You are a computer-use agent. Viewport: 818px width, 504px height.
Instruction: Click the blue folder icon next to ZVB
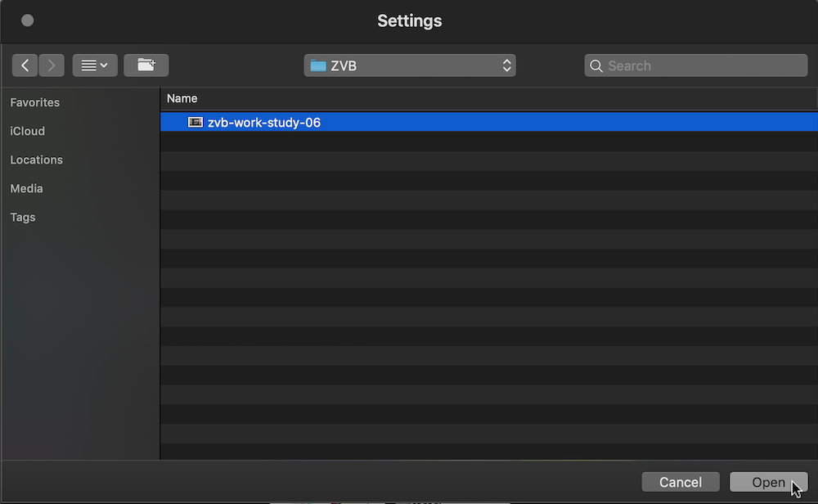(x=318, y=65)
